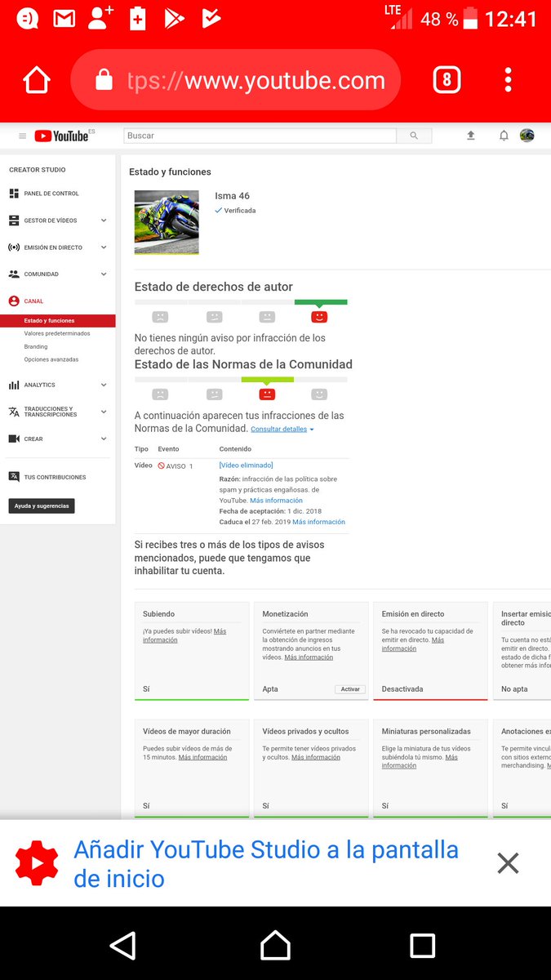Viewport: 551px width, 980px height.
Task: Click the Más información link in Subiendo card
Action: [184, 635]
